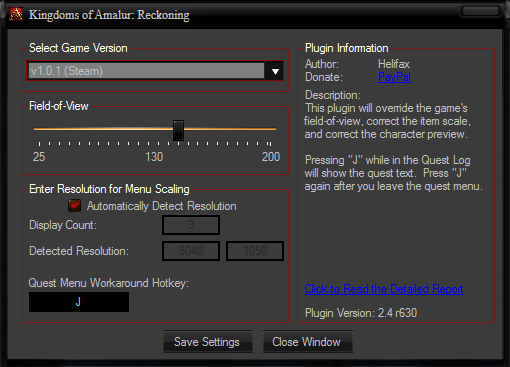The image size is (510, 367).
Task: Click the Description: label
Action: (333, 95)
